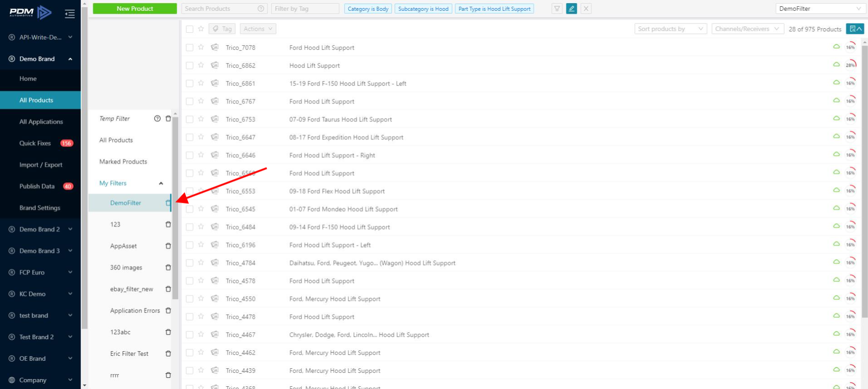Viewport: 868px width, 389px height.
Task: Click the New Product button
Action: (x=135, y=9)
